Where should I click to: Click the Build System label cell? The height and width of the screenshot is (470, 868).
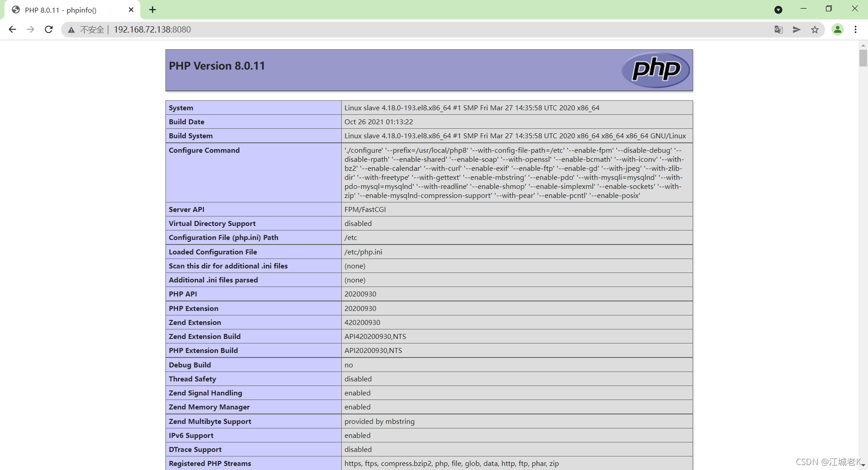point(254,136)
